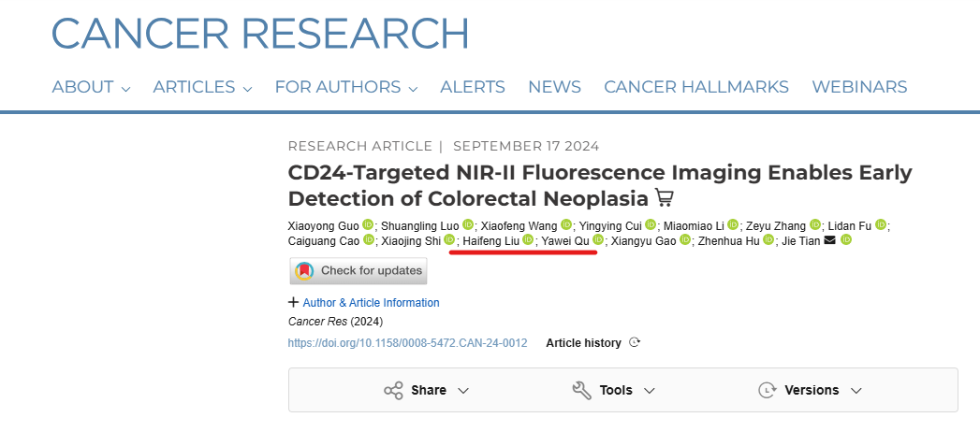The height and width of the screenshot is (432, 980).
Task: Click ORCID icon next to Xiaoyong Guo
Action: pyautogui.click(x=368, y=224)
